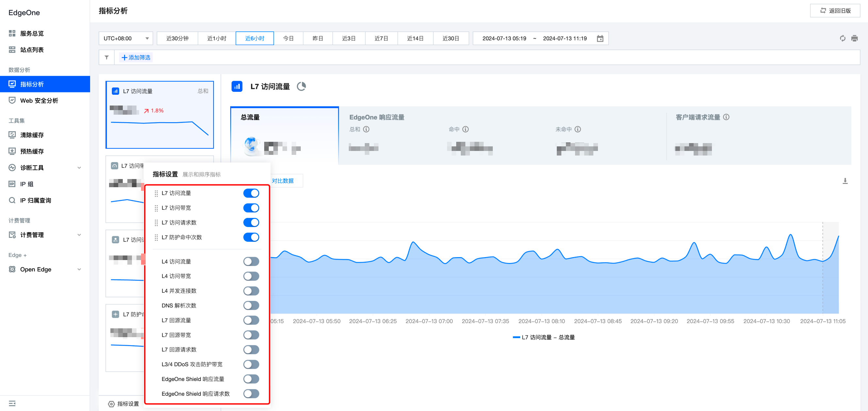Click the filter funnel icon
The height and width of the screenshot is (411, 868).
pos(106,57)
